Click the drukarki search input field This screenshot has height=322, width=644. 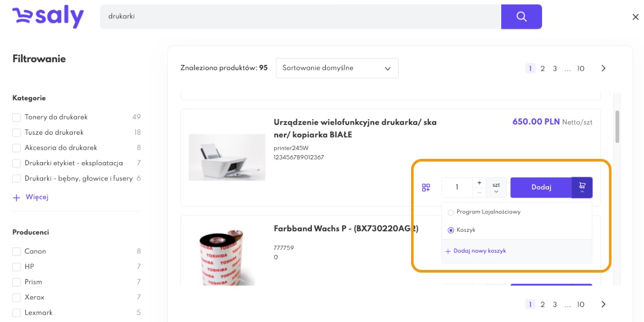tap(301, 17)
